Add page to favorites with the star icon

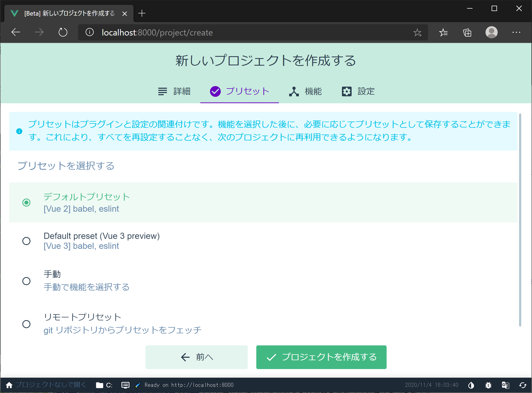(x=418, y=32)
